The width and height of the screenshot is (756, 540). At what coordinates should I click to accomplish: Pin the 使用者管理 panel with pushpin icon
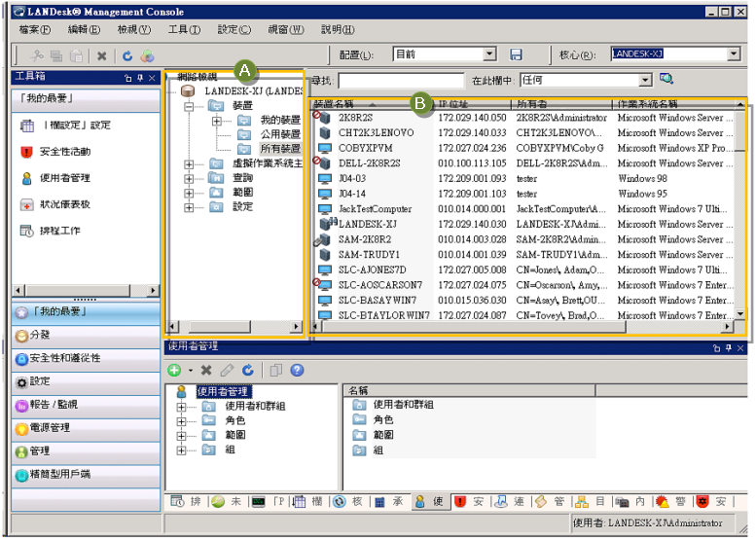tap(729, 347)
